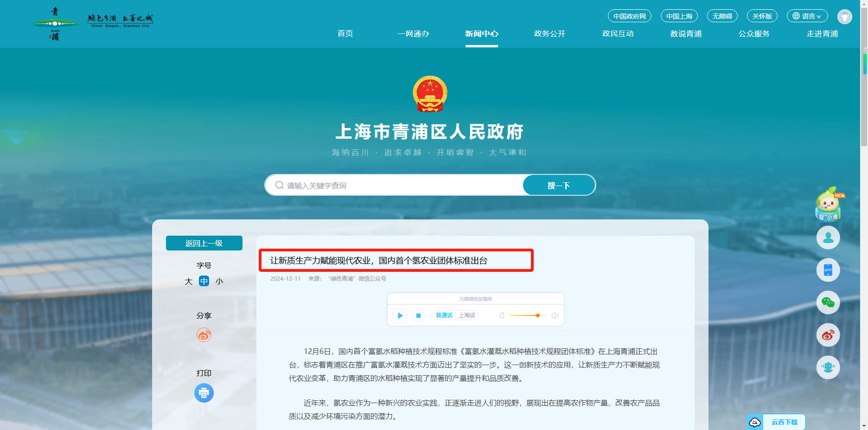Share article via left-panel Weibo icon
This screenshot has height=430, width=868.
coord(204,334)
